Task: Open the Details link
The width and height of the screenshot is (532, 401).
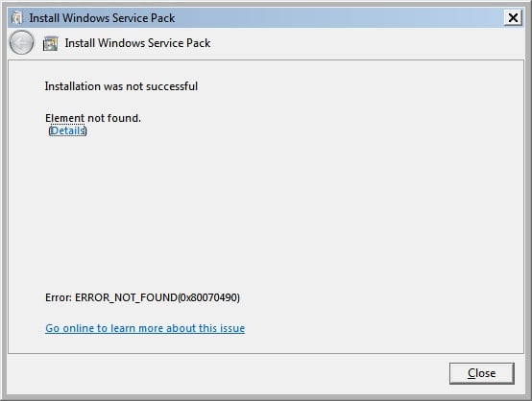Action: 67,130
